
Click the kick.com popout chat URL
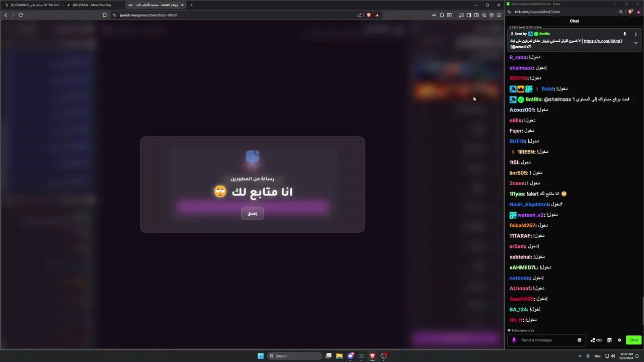click(x=537, y=12)
